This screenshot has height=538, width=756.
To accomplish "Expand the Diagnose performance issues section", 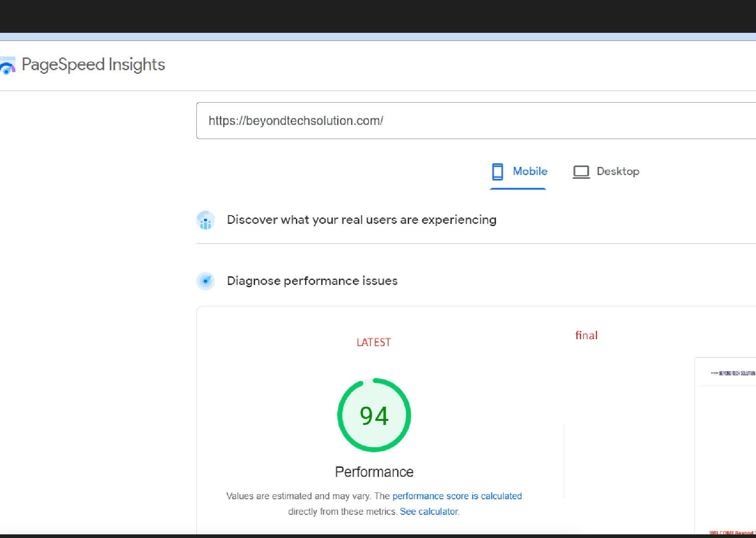I will [x=312, y=281].
